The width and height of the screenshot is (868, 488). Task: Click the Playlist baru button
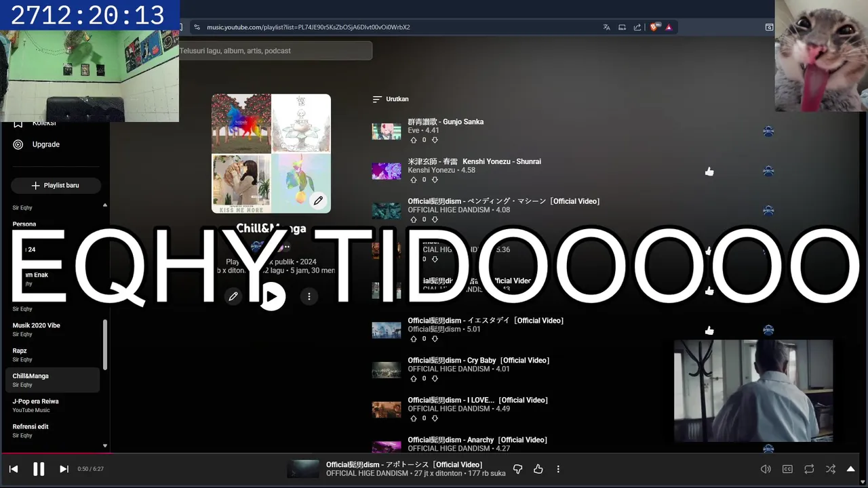click(x=56, y=185)
